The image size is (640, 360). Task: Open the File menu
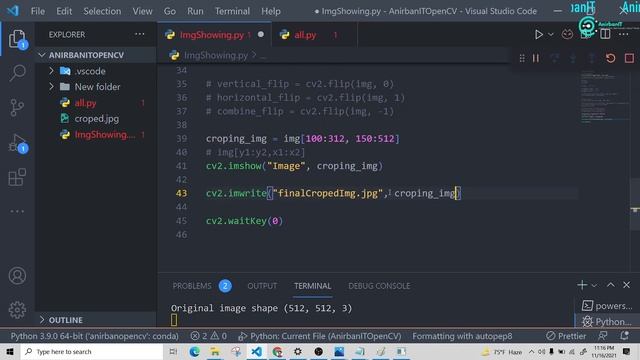[38, 11]
